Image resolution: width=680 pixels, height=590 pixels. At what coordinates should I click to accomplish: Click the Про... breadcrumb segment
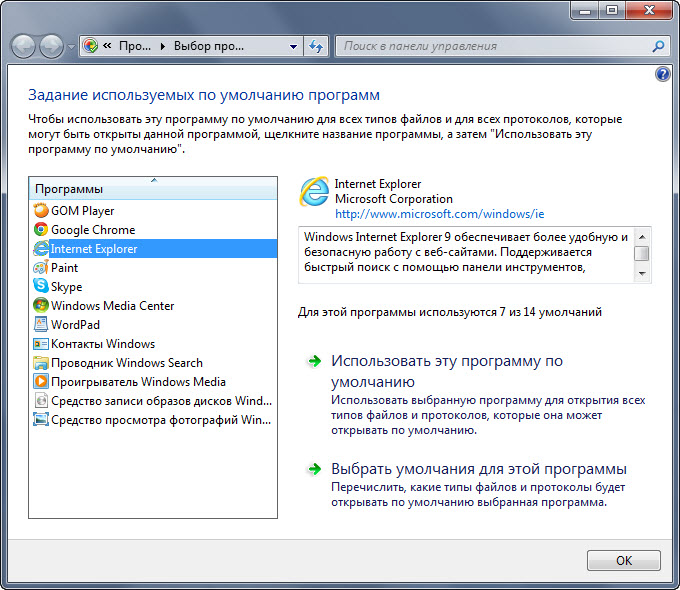click(x=135, y=46)
